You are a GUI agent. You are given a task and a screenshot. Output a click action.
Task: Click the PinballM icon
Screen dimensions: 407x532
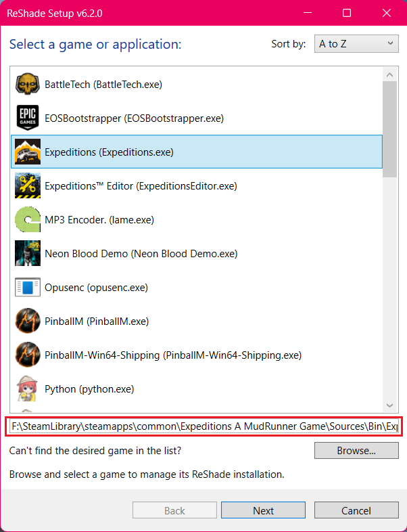tap(28, 321)
